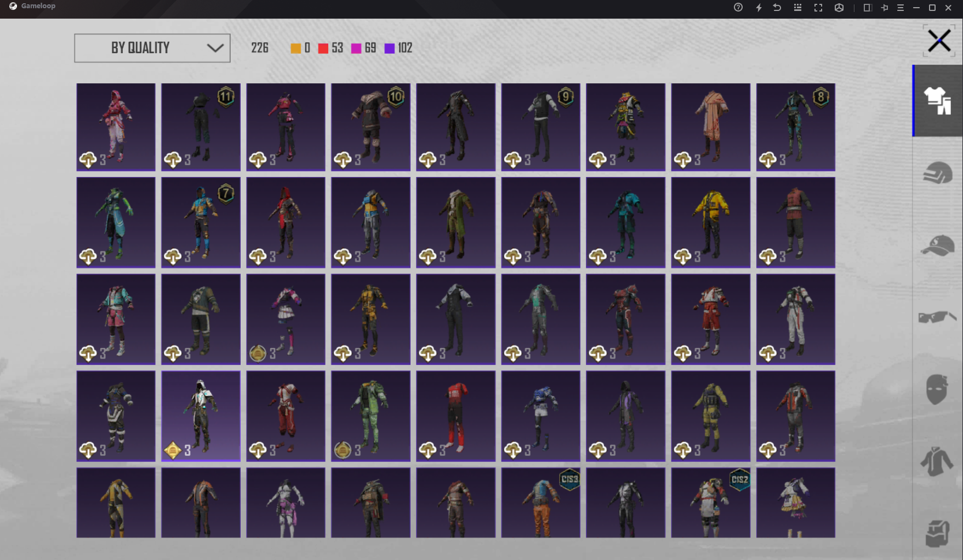Select the outfit with CIS3 badge
The width and height of the screenshot is (963, 560).
540,502
